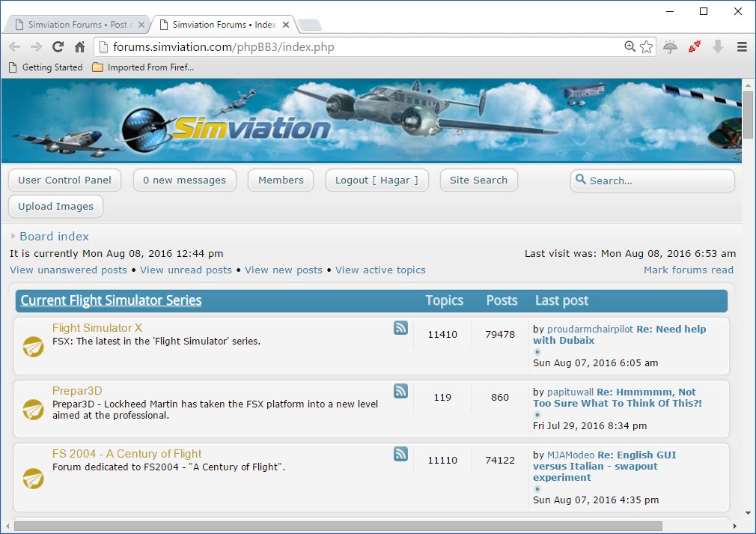The image size is (756, 534).
Task: Click the browser back arrow
Action: (x=14, y=46)
